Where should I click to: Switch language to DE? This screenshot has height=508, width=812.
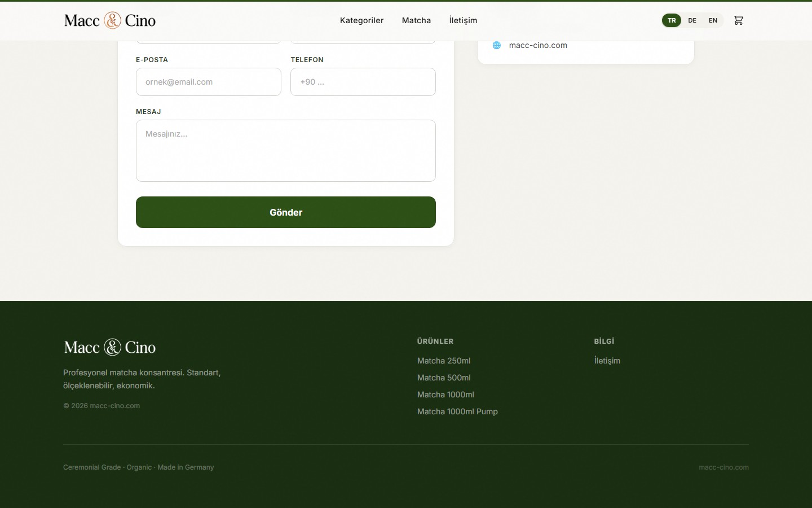pyautogui.click(x=692, y=20)
